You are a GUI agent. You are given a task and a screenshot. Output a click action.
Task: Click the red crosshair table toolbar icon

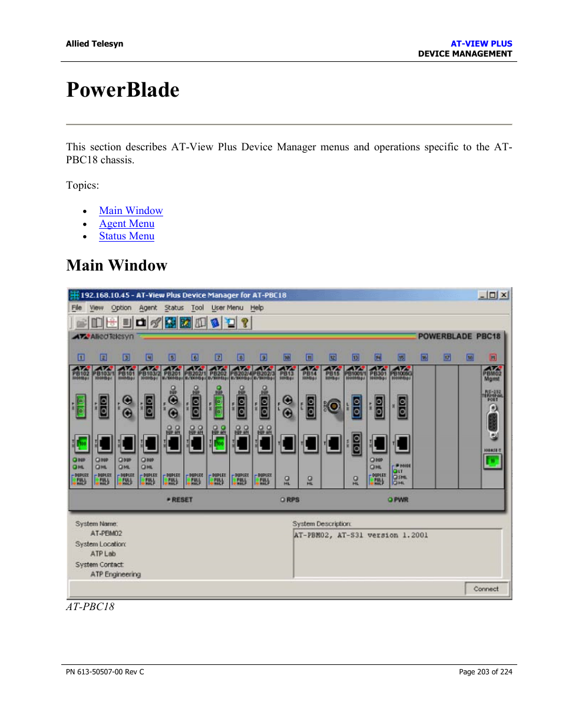111,323
